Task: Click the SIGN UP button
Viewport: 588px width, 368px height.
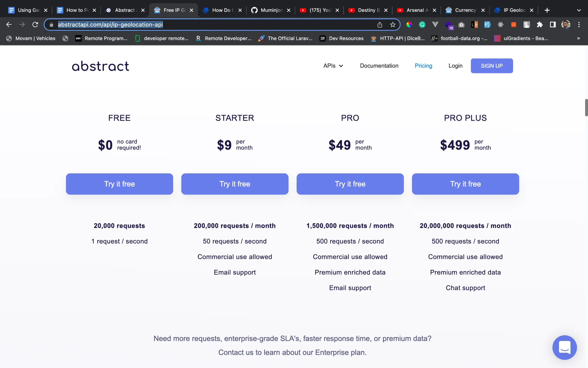Action: click(492, 66)
